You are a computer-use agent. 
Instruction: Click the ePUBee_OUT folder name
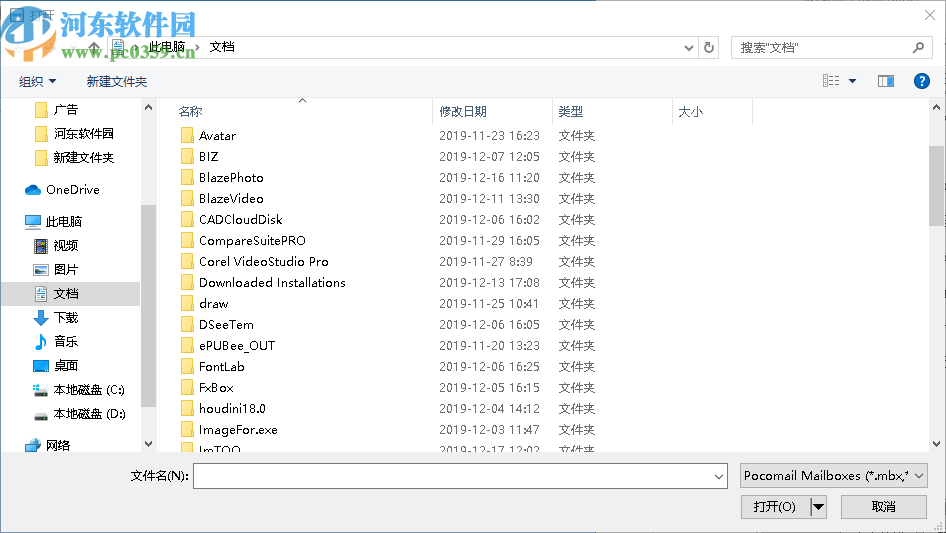(237, 346)
